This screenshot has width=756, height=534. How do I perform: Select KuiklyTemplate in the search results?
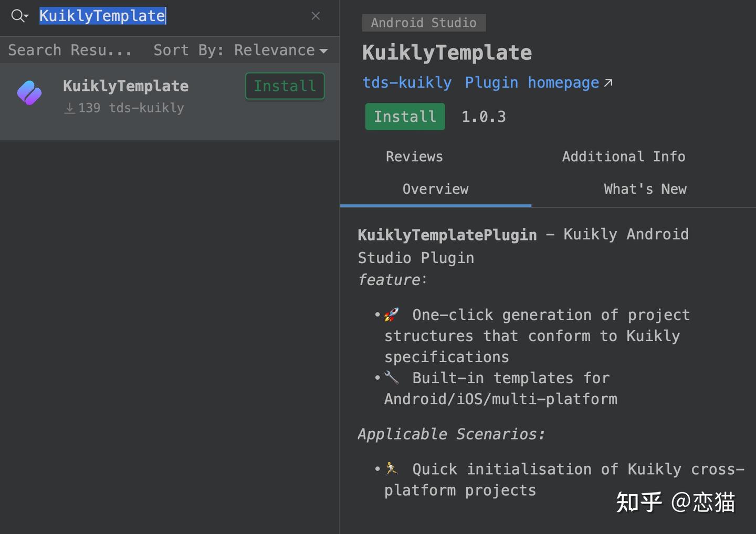pos(126,86)
